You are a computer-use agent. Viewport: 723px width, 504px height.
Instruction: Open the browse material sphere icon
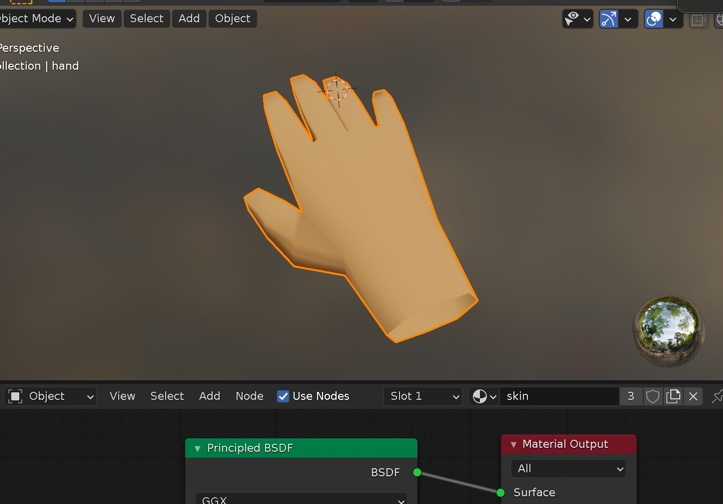point(484,396)
